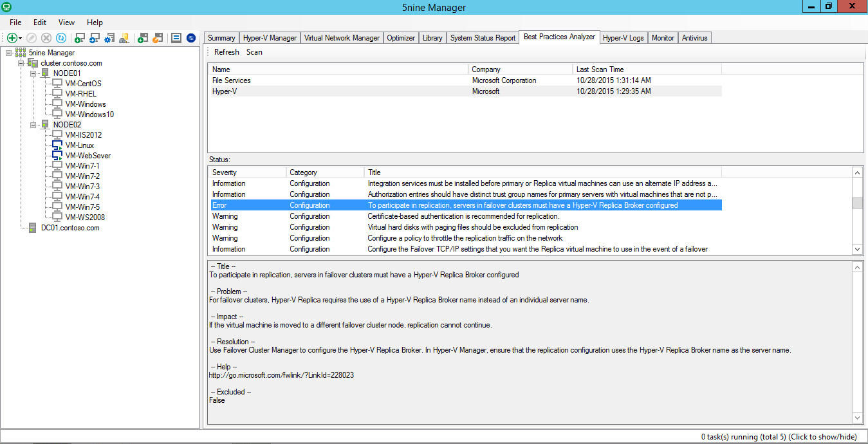This screenshot has width=868, height=444.
Task: Collapse the NODE01 tree node
Action: (33, 73)
